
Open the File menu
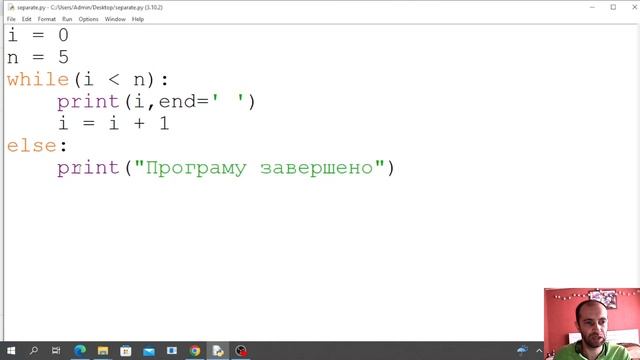[x=11, y=19]
